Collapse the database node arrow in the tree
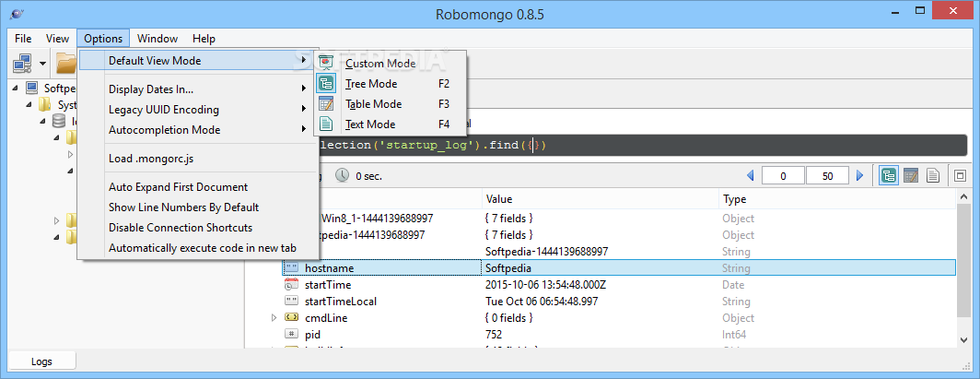The height and width of the screenshot is (379, 980). (42, 121)
